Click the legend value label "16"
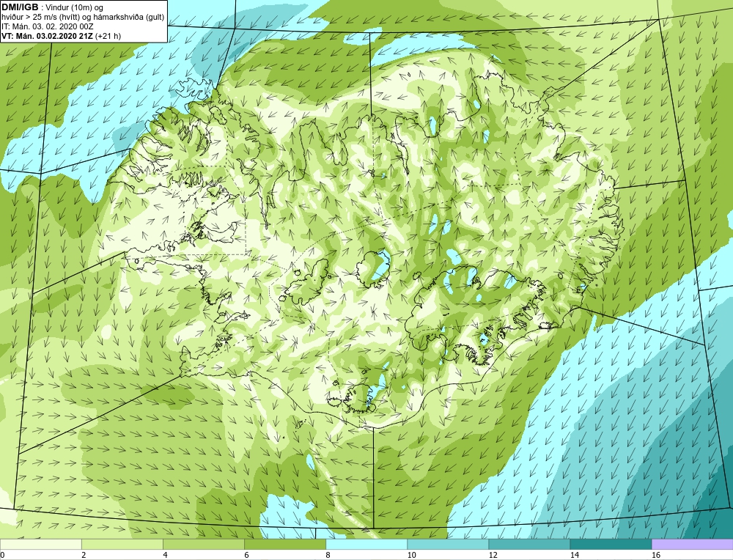The width and height of the screenshot is (733, 560). (x=655, y=555)
